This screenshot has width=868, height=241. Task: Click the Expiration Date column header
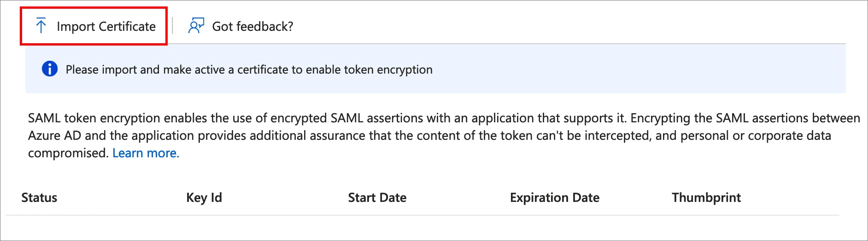pos(555,198)
